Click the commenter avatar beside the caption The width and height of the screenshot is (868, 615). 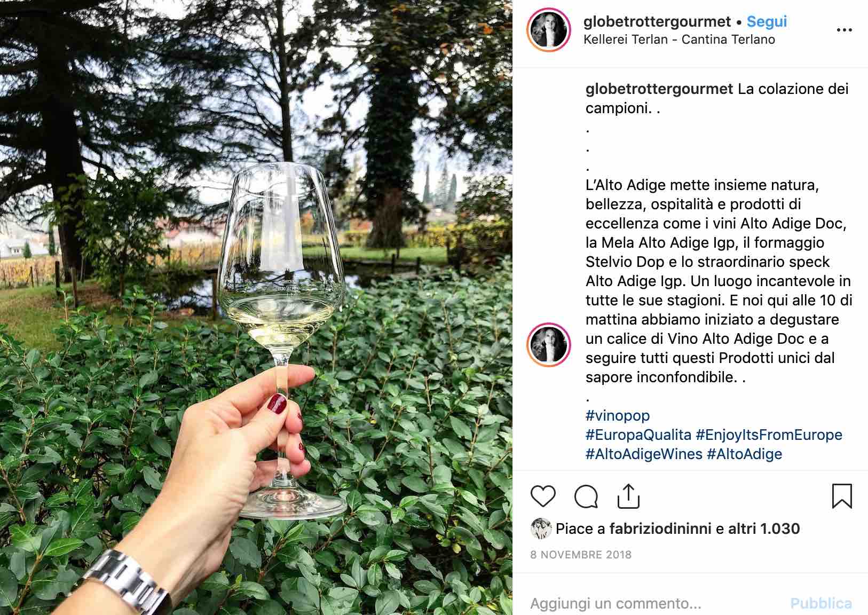pos(548,345)
